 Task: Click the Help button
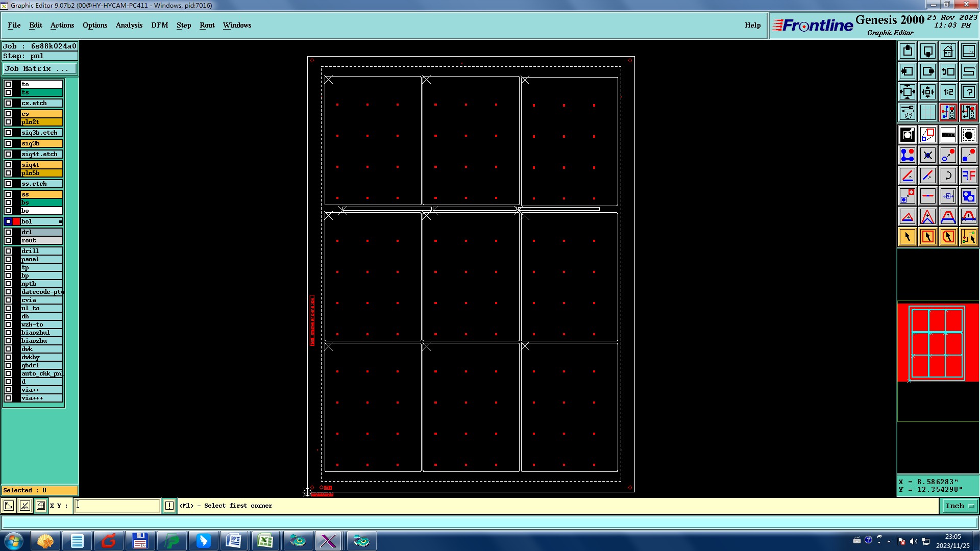752,25
